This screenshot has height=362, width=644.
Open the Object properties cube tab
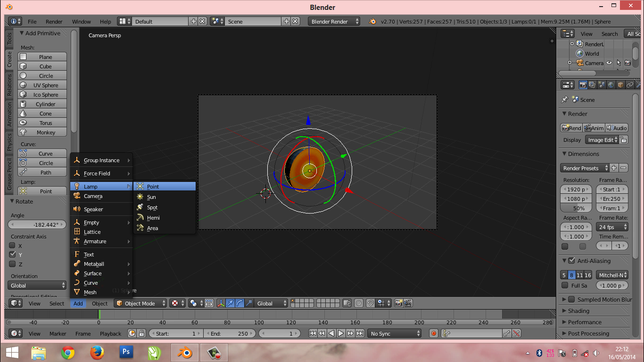click(x=620, y=85)
